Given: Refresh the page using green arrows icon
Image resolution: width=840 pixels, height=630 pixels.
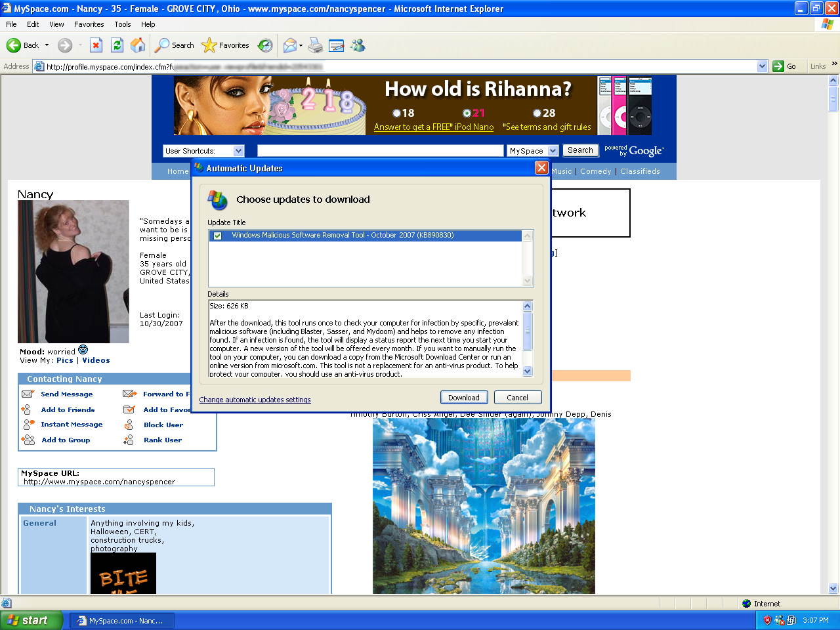Looking at the screenshot, I should point(117,45).
